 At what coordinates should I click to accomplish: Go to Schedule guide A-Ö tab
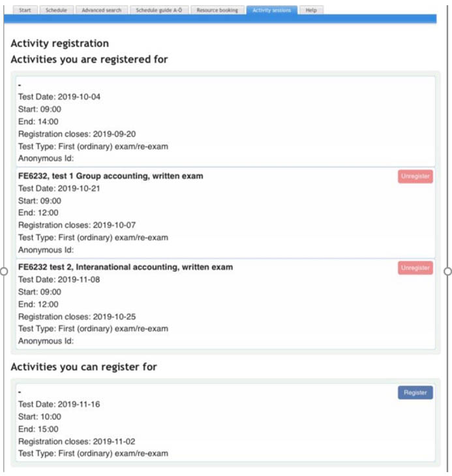click(159, 10)
